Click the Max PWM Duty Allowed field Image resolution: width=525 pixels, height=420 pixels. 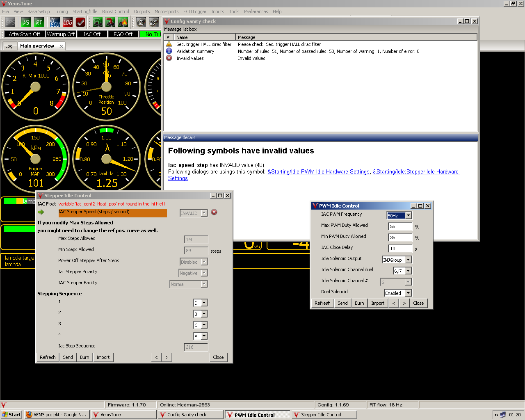tap(400, 226)
